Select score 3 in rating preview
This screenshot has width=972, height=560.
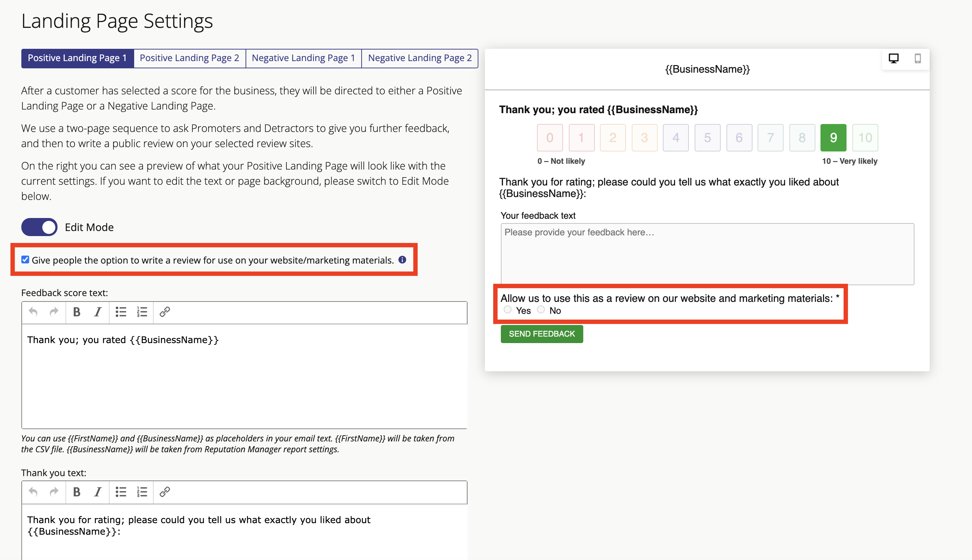pos(645,138)
